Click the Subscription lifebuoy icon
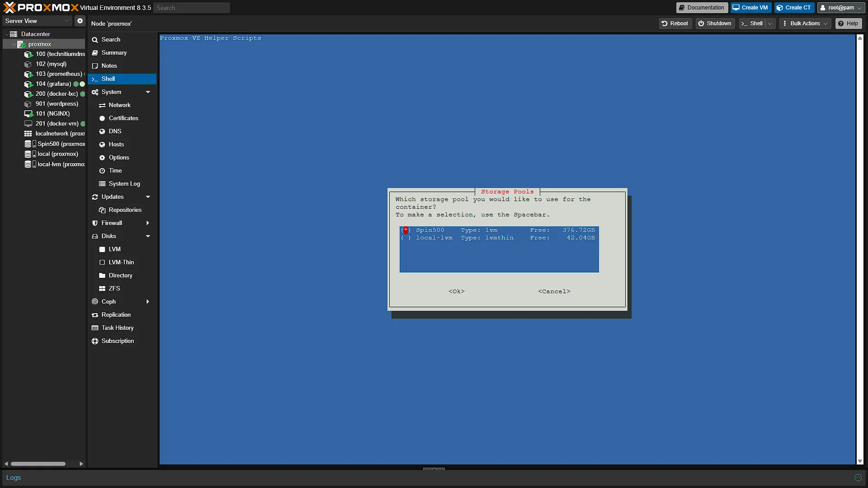868x488 pixels. (95, 341)
